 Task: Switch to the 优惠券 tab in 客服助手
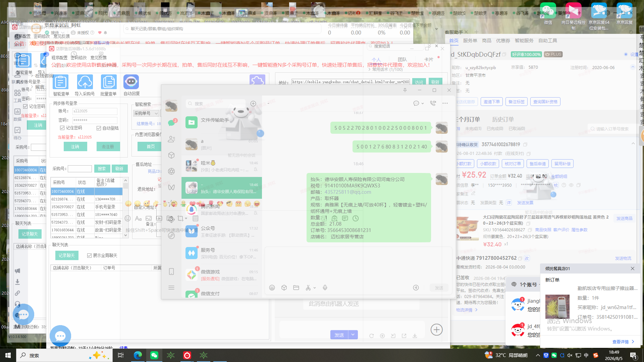tap(503, 41)
